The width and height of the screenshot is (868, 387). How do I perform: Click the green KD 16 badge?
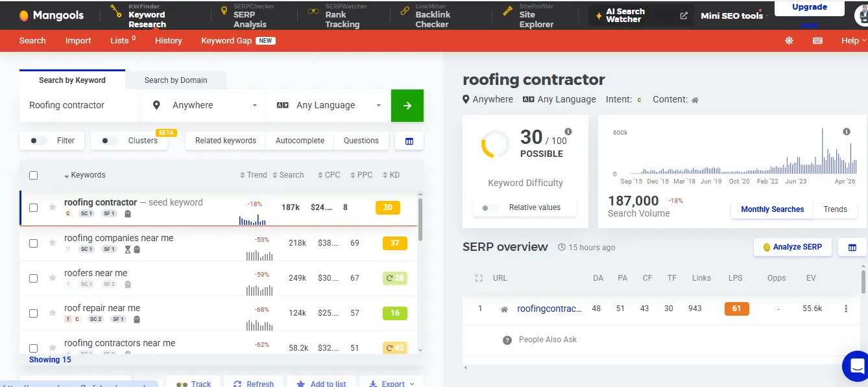tap(394, 313)
